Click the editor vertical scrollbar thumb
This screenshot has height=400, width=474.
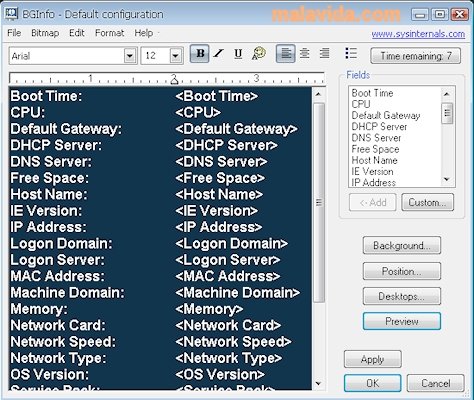(x=319, y=203)
